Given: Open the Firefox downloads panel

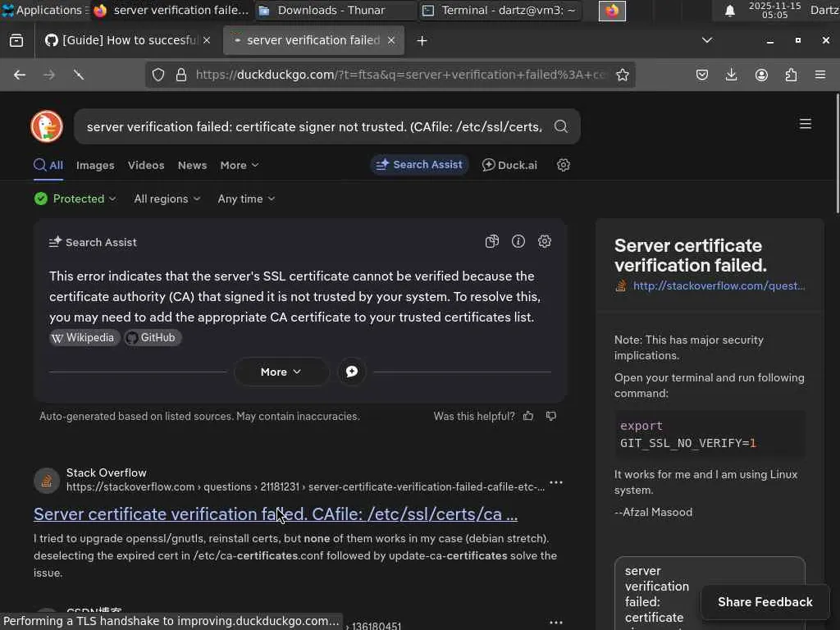Looking at the screenshot, I should point(731,75).
